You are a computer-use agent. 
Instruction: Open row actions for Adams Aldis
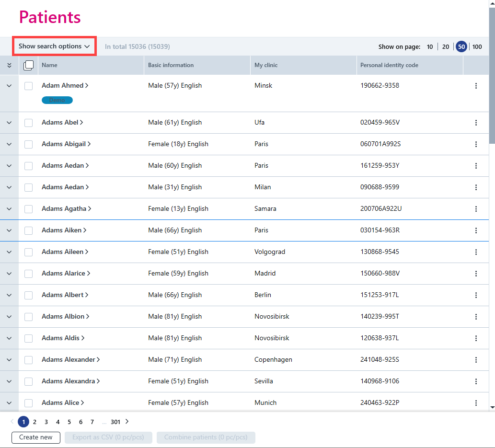(x=476, y=338)
